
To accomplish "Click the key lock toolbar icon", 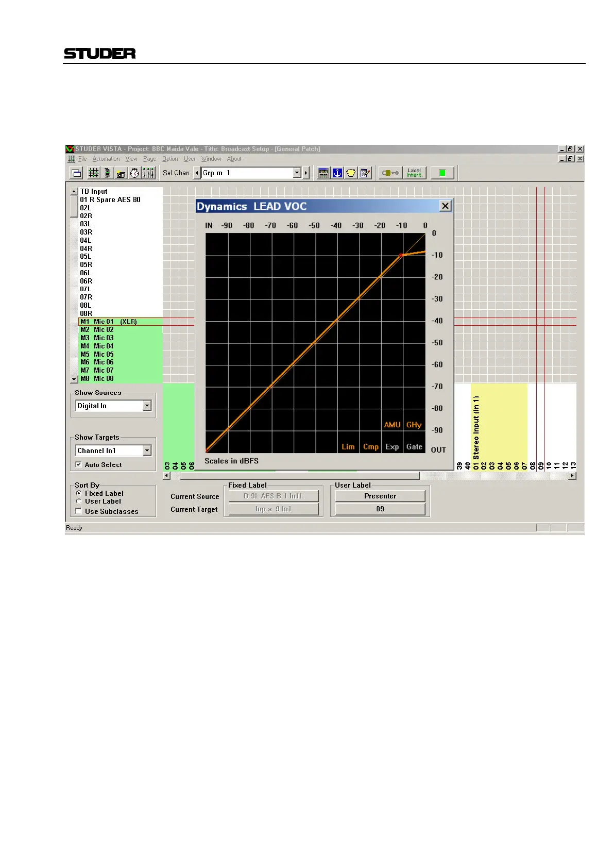I will [390, 173].
